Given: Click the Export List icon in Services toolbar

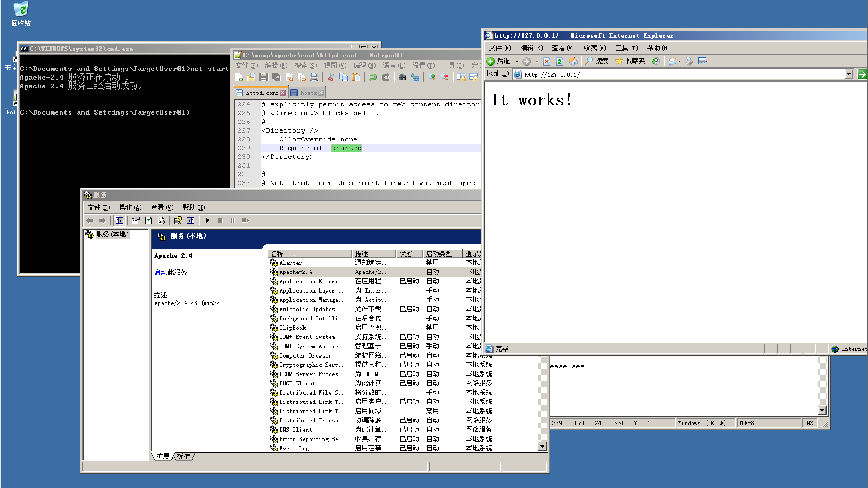Looking at the screenshot, I should coord(161,221).
